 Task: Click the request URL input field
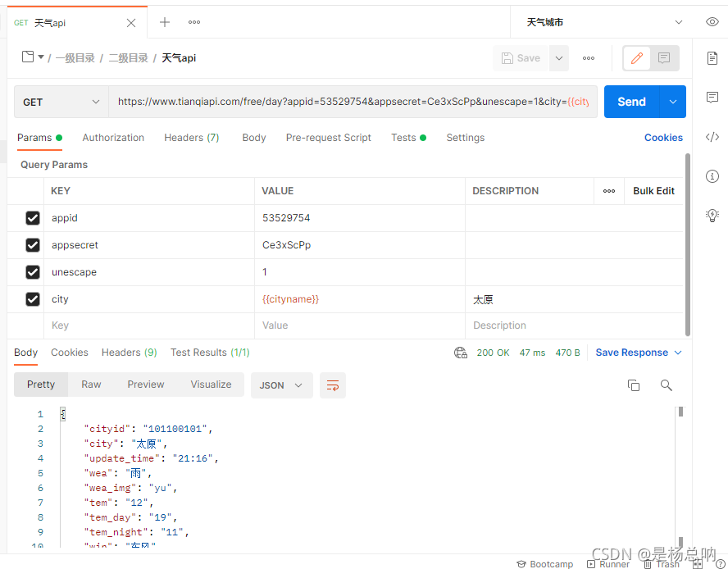coord(353,102)
